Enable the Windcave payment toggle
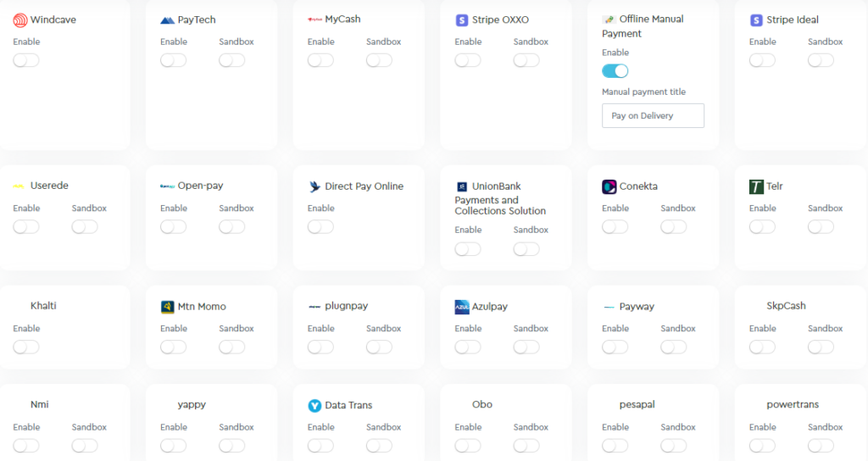 [x=26, y=60]
